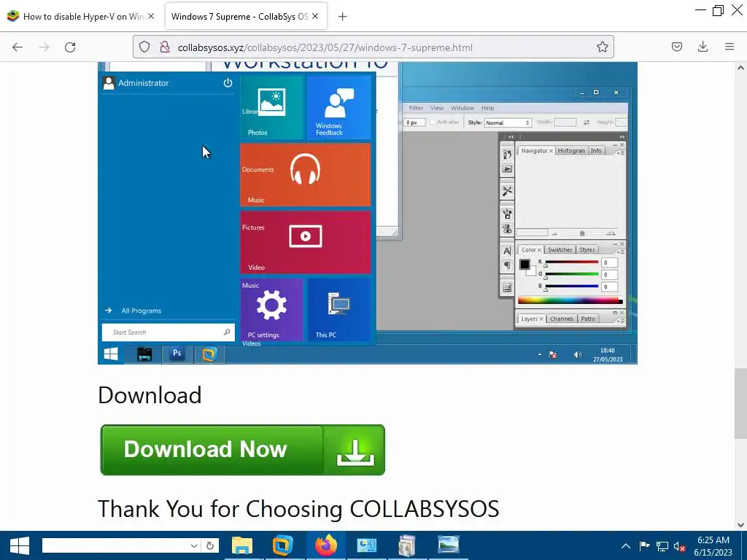Close the Hyper-V tab
747x560 pixels.
[x=151, y=16]
